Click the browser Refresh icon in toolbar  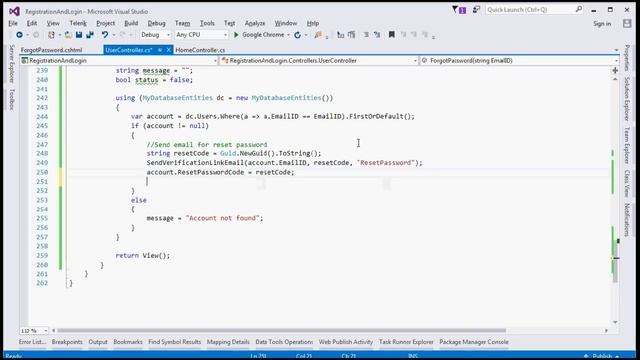[298, 35]
